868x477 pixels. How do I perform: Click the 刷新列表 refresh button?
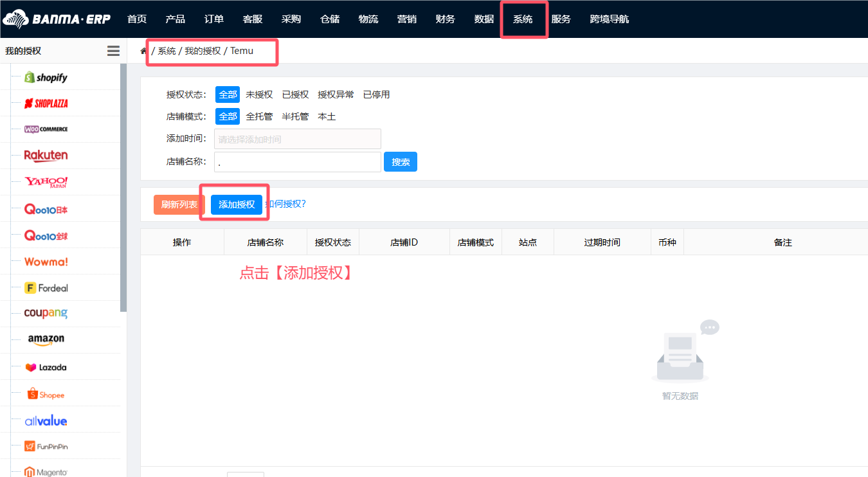179,204
